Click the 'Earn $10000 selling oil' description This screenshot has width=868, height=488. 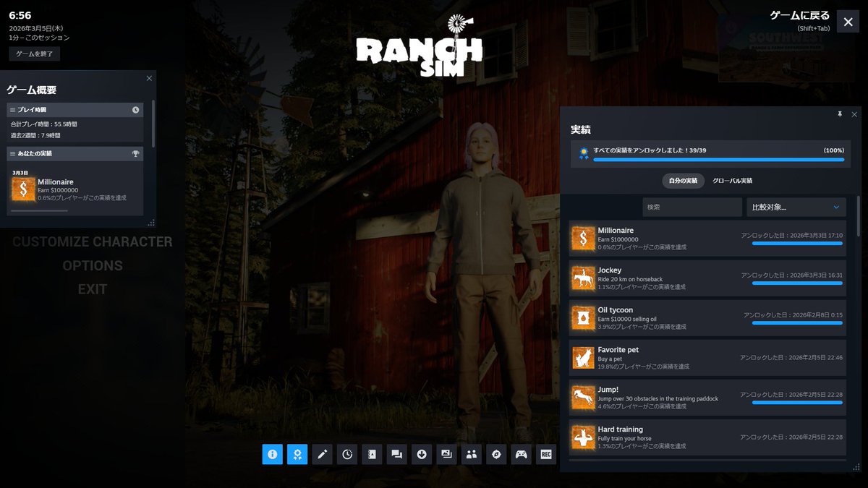click(x=627, y=319)
